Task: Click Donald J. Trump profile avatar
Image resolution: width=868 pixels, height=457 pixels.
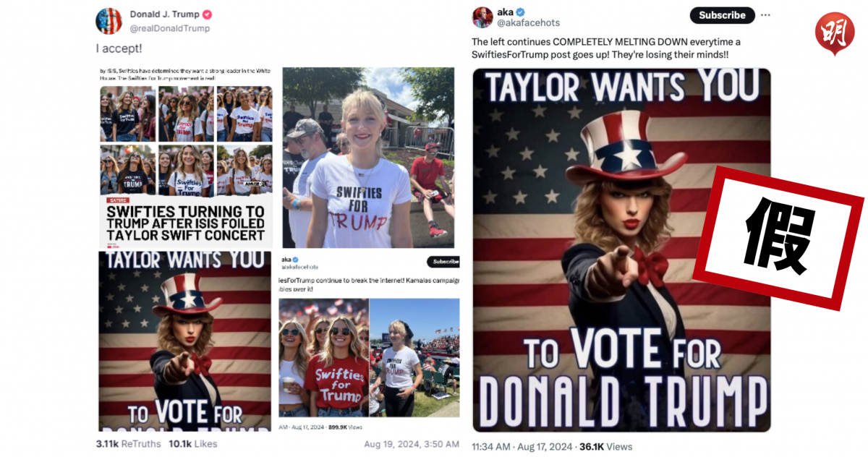Action: [109, 21]
